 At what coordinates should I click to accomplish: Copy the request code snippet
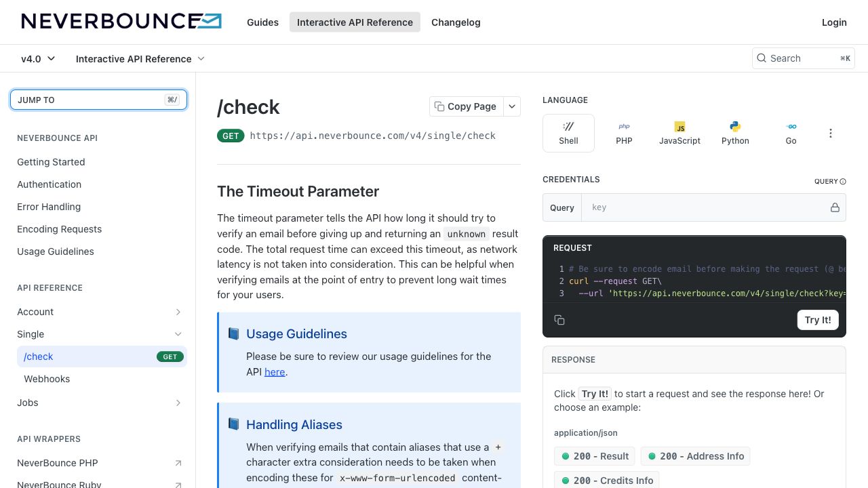pos(559,320)
